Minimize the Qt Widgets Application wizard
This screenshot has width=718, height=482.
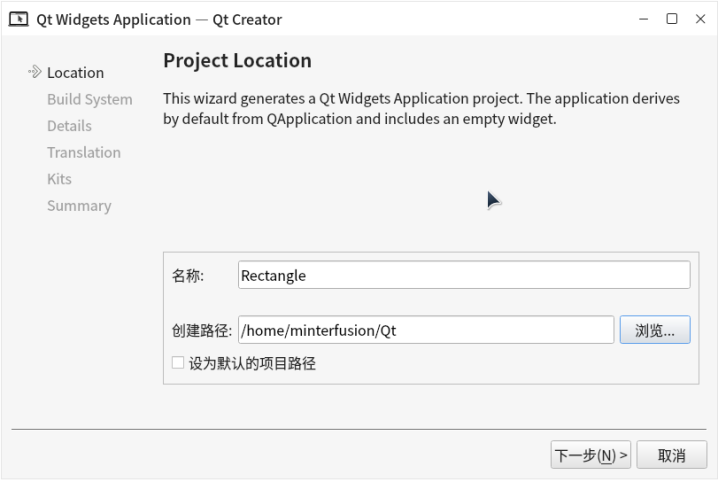point(643,19)
